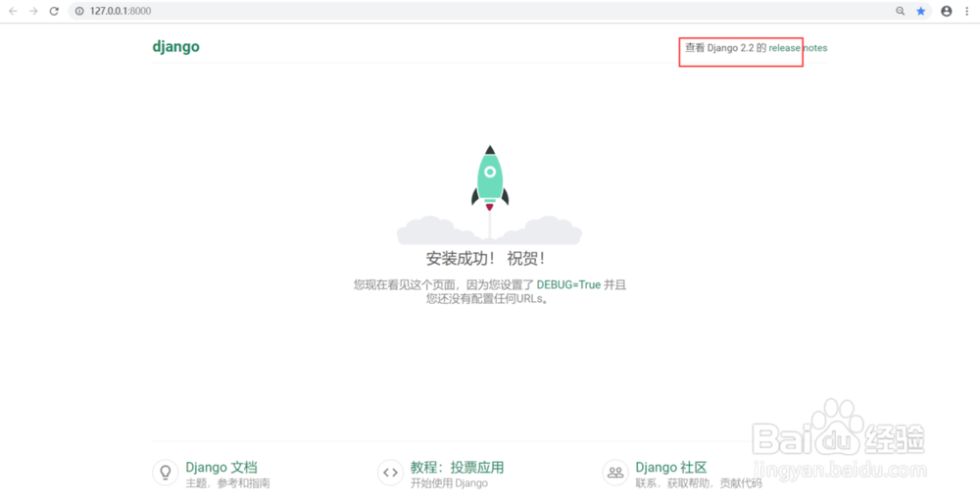Viewport: 980px width, 503px height.
Task: Click the django logo heading
Action: pos(175,47)
